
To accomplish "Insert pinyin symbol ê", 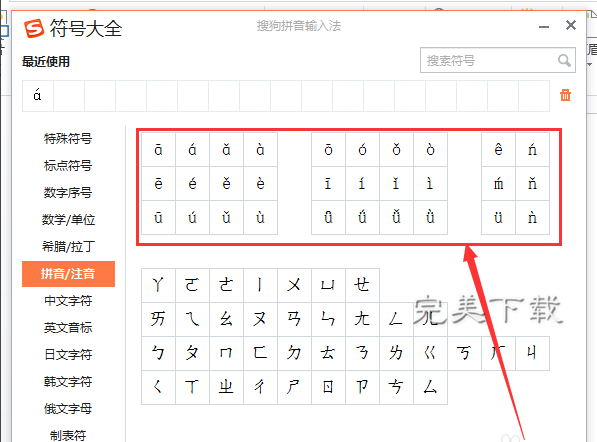I will 498,150.
